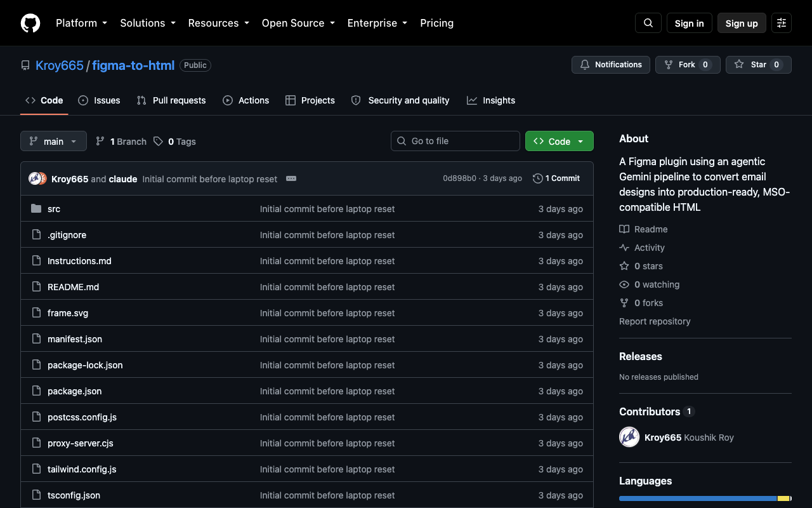Viewport: 812px width, 508px height.
Task: Expand the Enterprise menu
Action: click(378, 23)
